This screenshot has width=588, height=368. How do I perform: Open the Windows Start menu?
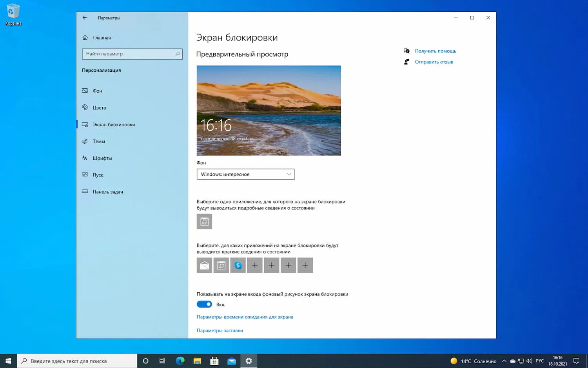pyautogui.click(x=8, y=361)
